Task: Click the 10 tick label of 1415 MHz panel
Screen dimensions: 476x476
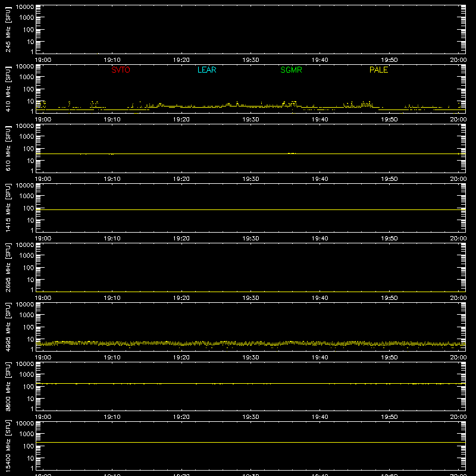Action: click(31, 220)
